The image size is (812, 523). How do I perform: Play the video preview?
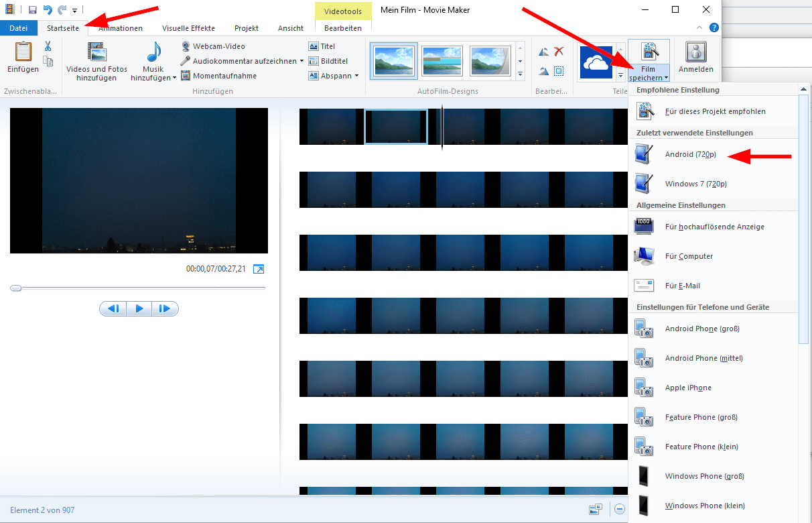pos(139,308)
